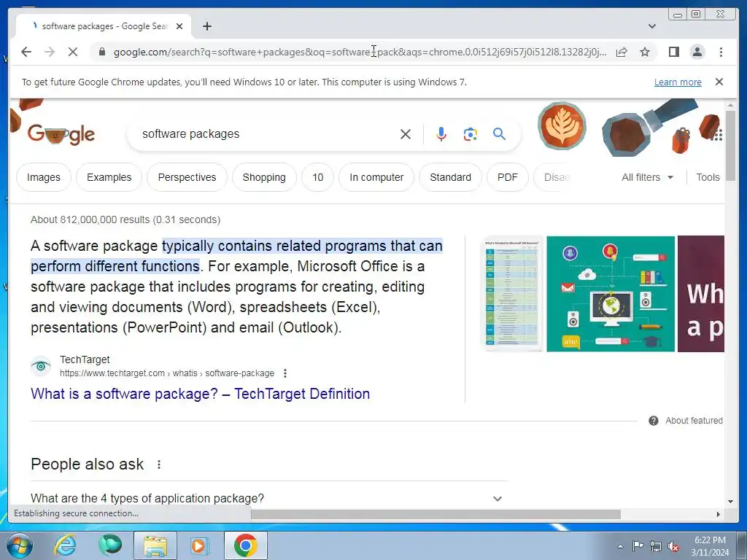Screen dimensions: 747x560
Task: Open the network tray icon
Action: (x=656, y=546)
